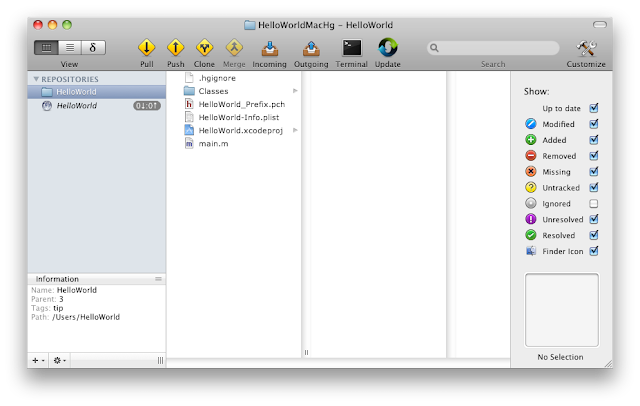Click the Modified status icon
The height and width of the screenshot is (406, 640).
click(x=531, y=124)
